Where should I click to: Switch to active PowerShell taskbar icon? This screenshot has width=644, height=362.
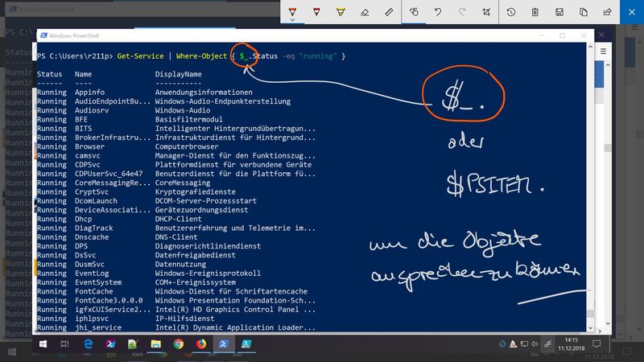point(224,344)
